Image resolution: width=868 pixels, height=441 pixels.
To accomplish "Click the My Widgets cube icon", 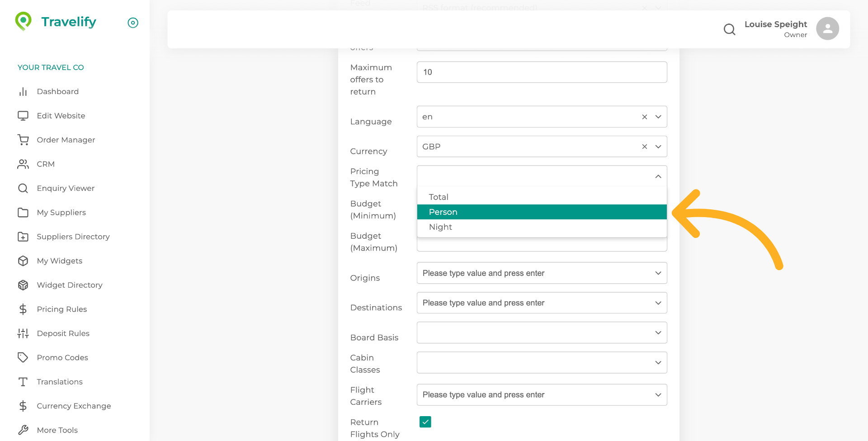I will coord(23,261).
